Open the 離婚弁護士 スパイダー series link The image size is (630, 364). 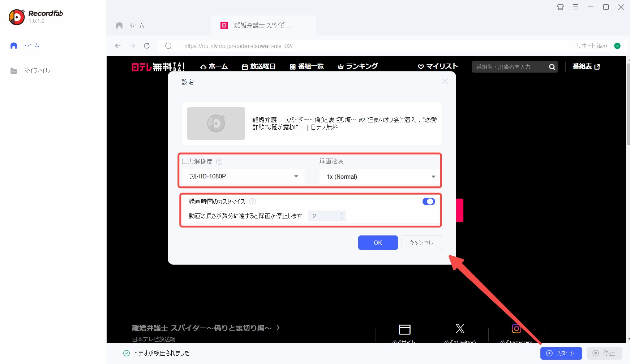point(206,328)
